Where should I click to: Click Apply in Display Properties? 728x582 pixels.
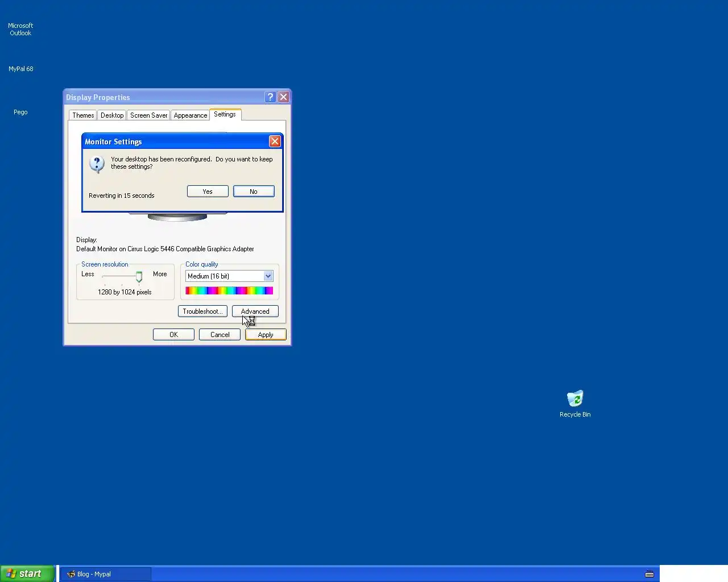click(x=266, y=335)
